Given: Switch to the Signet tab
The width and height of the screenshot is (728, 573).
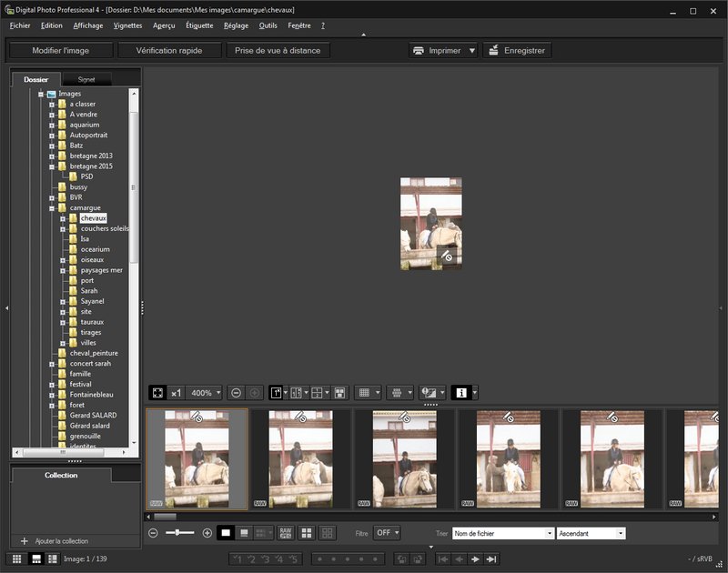Looking at the screenshot, I should (x=86, y=79).
